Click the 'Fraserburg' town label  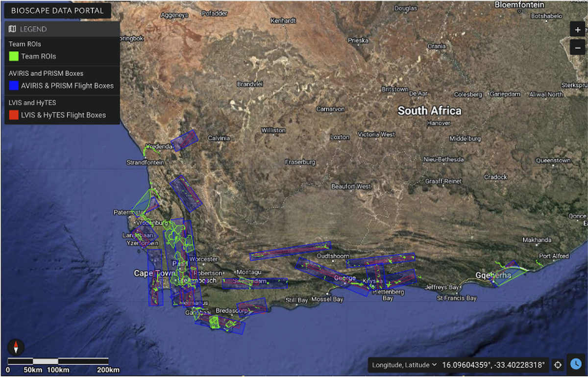click(x=301, y=162)
